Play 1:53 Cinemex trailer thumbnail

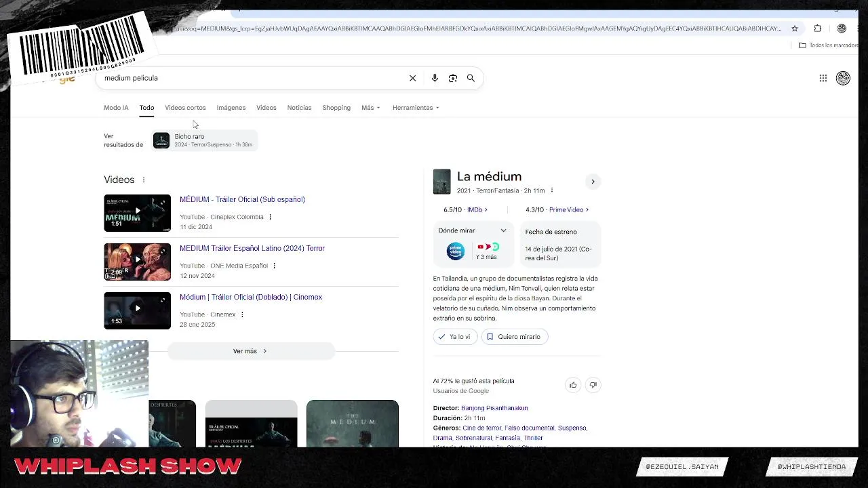click(x=138, y=310)
